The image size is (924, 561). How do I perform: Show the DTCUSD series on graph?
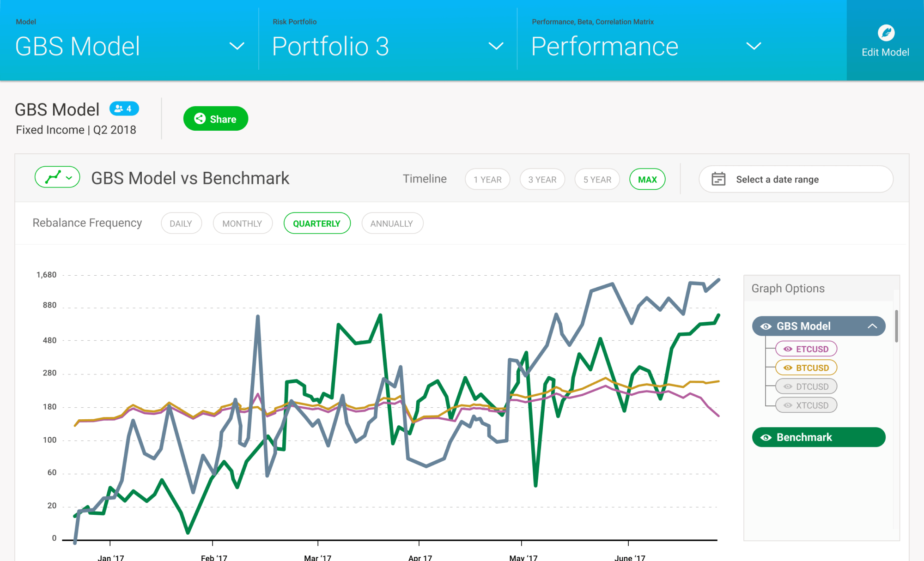(x=806, y=386)
